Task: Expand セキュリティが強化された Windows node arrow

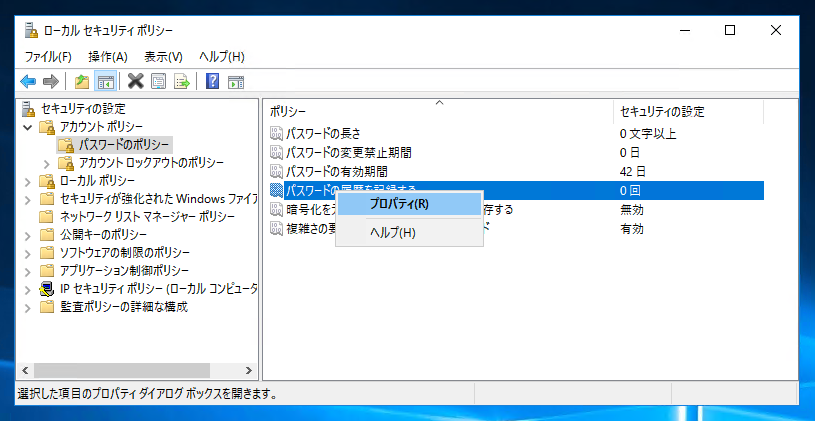Action: pos(28,199)
